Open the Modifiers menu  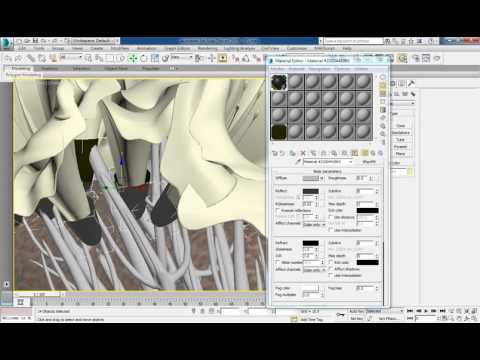point(120,49)
